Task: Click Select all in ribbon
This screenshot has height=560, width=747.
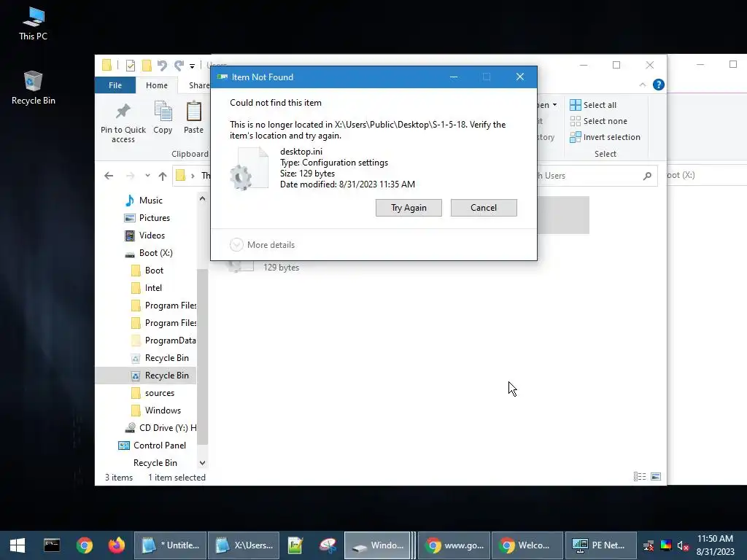Action: point(593,105)
